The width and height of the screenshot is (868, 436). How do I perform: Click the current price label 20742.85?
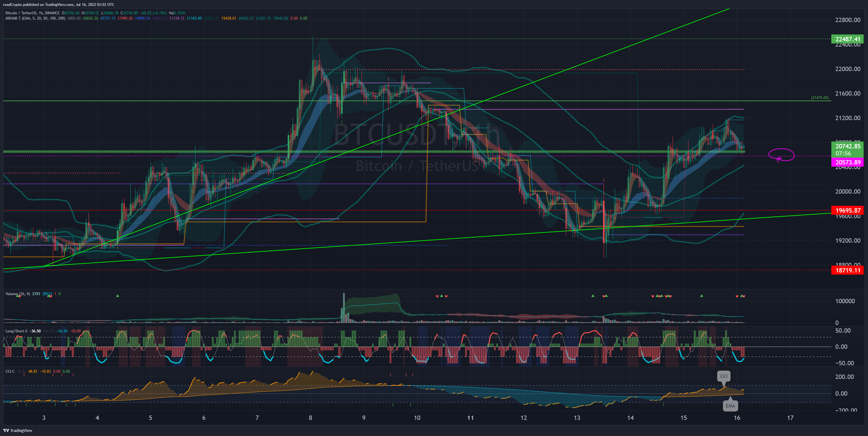coord(847,146)
